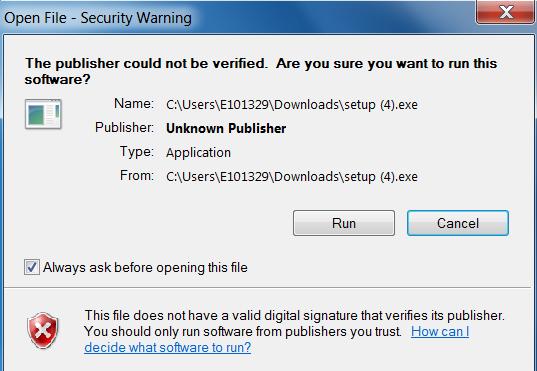Click the Publisher: label
Image resolution: width=537 pixels, height=371 pixels.
125,127
